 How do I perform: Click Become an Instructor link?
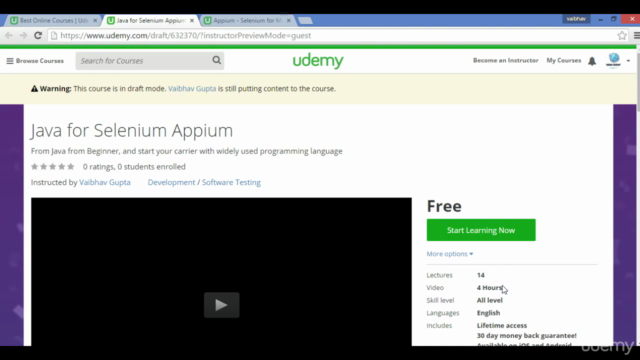pos(505,60)
